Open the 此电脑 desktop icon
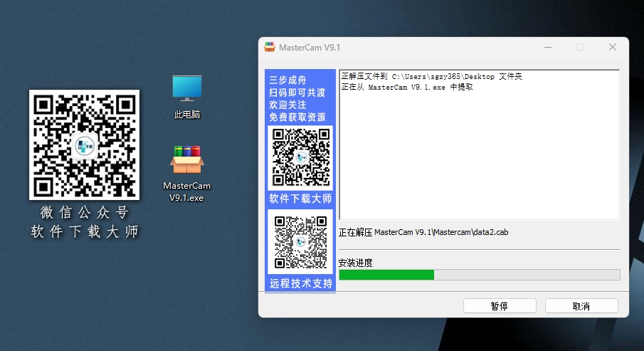This screenshot has width=644, height=351. 187,97
